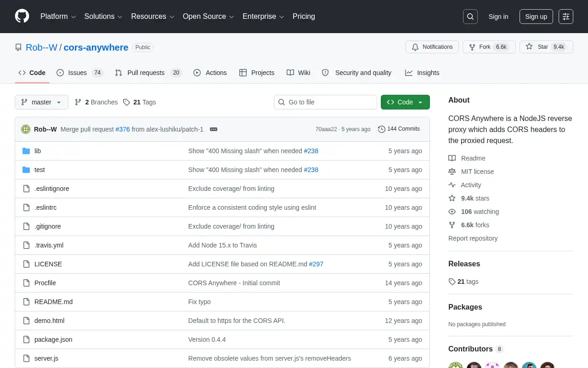This screenshot has height=368, width=588.
Task: Switch to the Wiki tab
Action: tap(299, 73)
